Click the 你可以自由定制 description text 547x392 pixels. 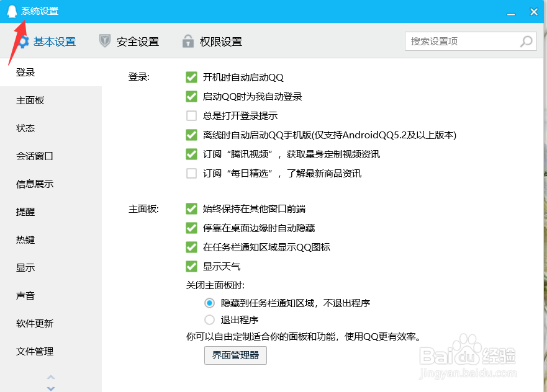click(x=305, y=337)
